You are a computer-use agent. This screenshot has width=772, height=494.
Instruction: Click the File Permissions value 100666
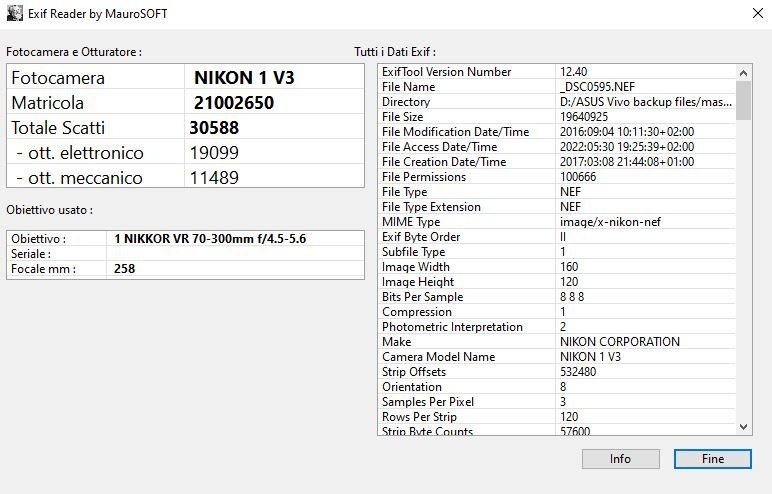click(x=578, y=177)
